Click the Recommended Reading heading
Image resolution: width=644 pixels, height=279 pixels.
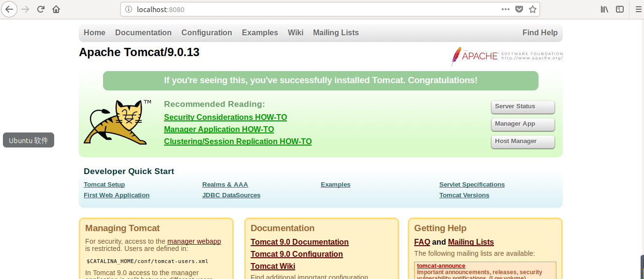(x=214, y=104)
